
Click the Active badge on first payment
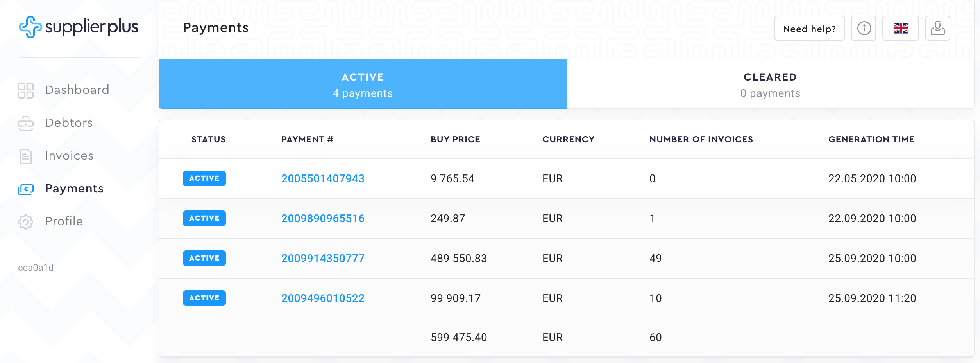coord(204,178)
